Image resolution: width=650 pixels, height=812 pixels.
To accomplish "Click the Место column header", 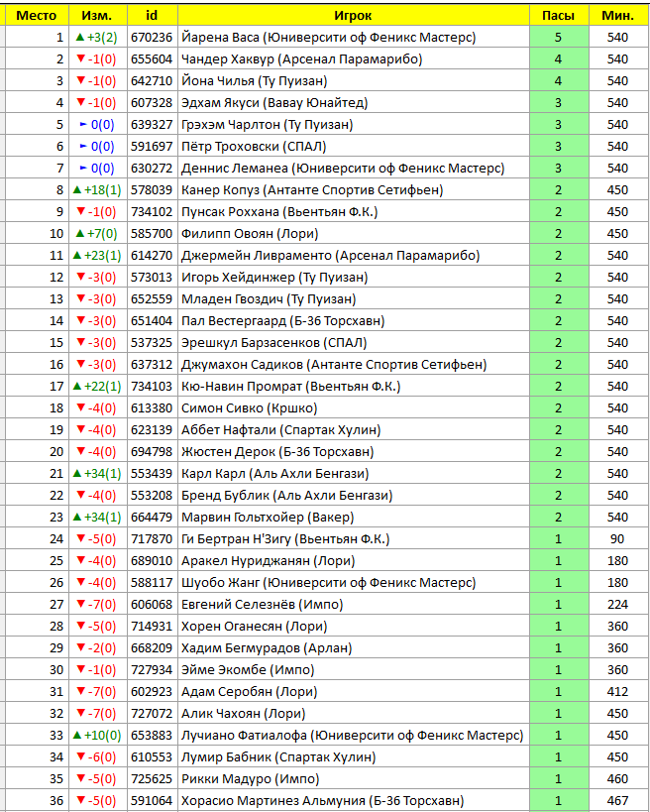I will (37, 15).
